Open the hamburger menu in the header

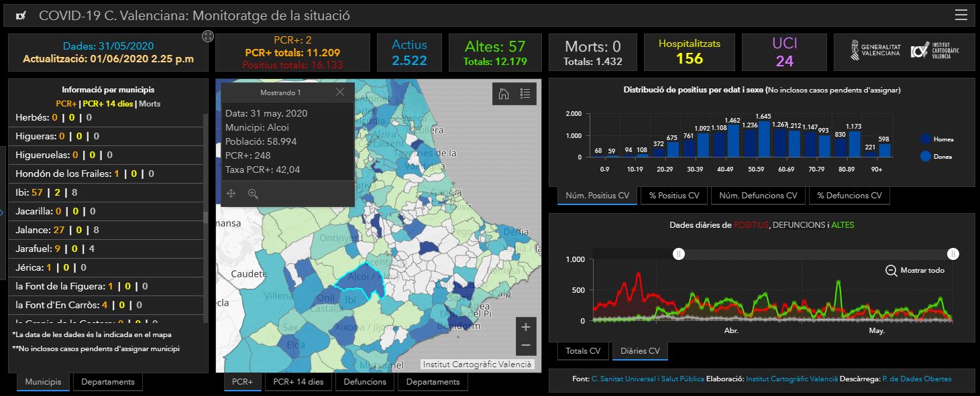click(x=961, y=15)
